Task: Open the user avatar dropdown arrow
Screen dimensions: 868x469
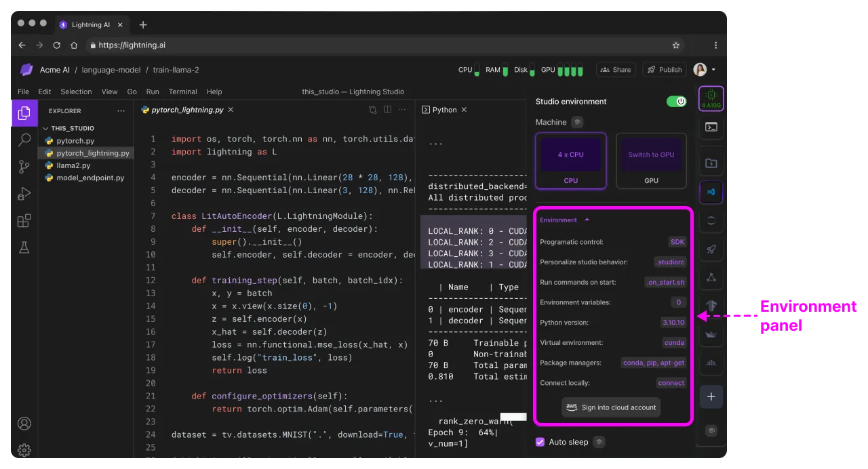Action: coord(713,70)
